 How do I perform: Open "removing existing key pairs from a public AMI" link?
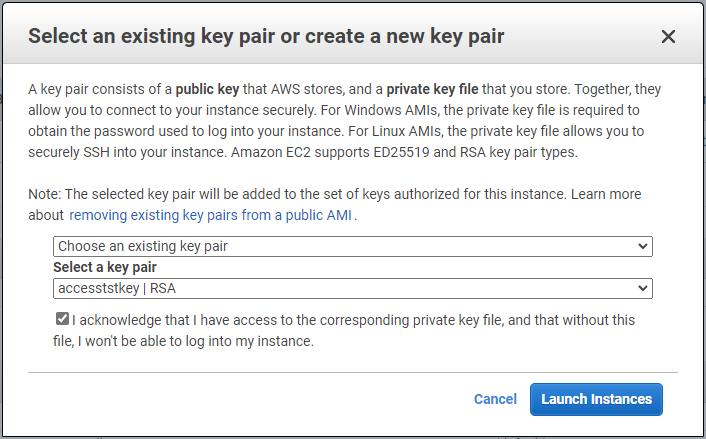(x=212, y=215)
